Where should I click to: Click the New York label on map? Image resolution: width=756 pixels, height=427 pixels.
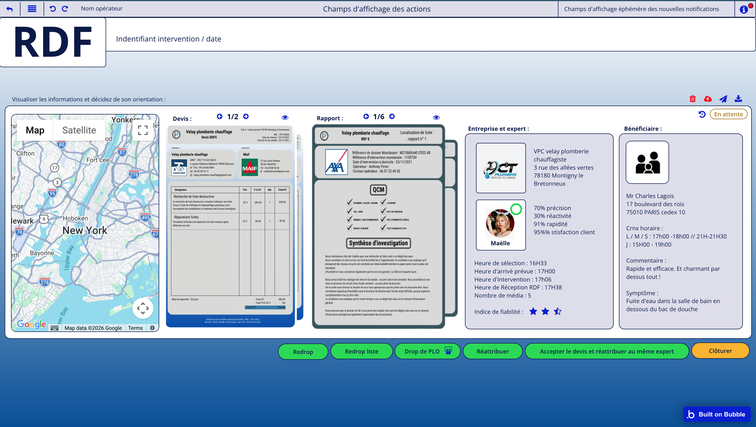84,230
